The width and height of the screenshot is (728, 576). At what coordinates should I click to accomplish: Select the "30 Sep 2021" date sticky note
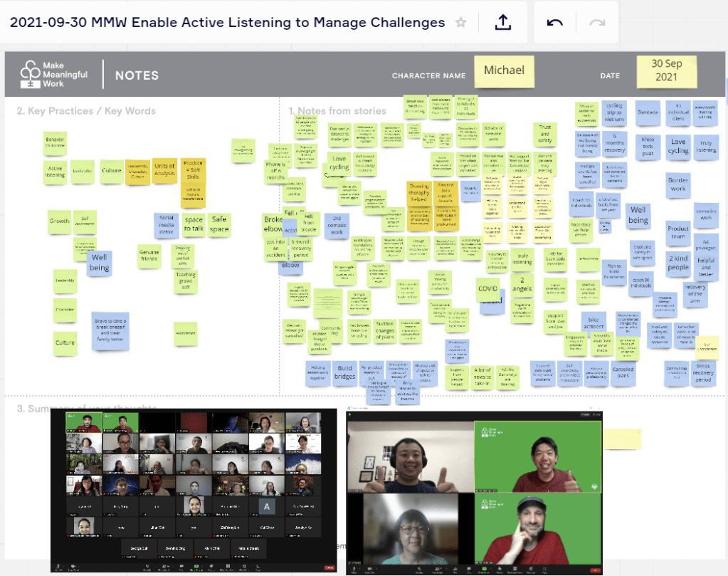tap(667, 70)
